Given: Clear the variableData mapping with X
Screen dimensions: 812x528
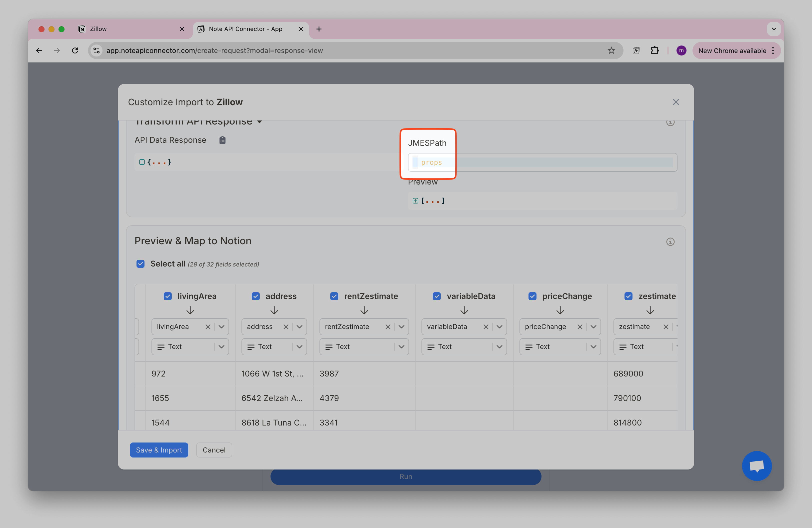Looking at the screenshot, I should click(x=485, y=327).
